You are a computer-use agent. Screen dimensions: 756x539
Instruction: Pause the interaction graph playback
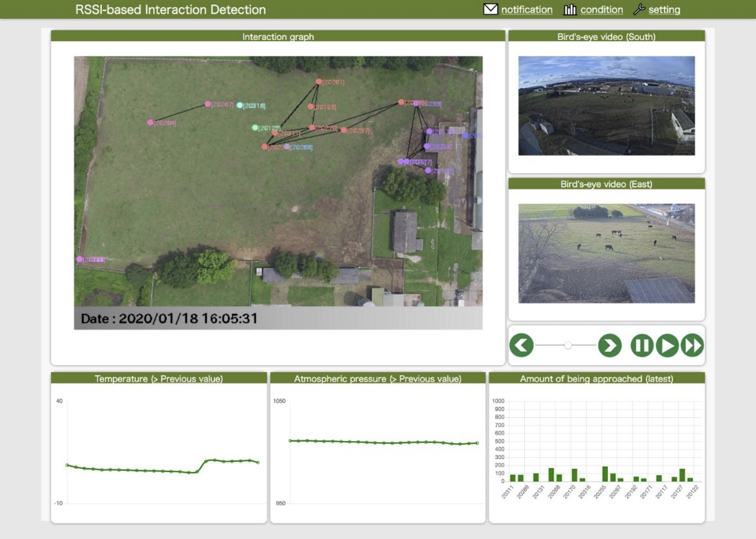coord(642,345)
